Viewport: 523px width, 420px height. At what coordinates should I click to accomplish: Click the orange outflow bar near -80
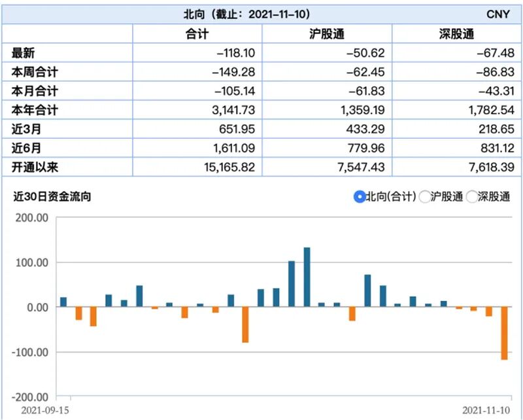pyautogui.click(x=246, y=324)
